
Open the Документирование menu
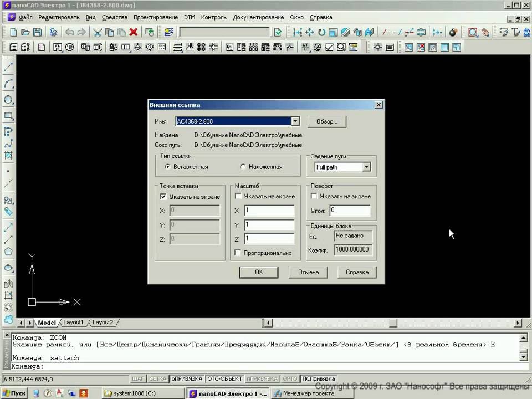pos(258,17)
